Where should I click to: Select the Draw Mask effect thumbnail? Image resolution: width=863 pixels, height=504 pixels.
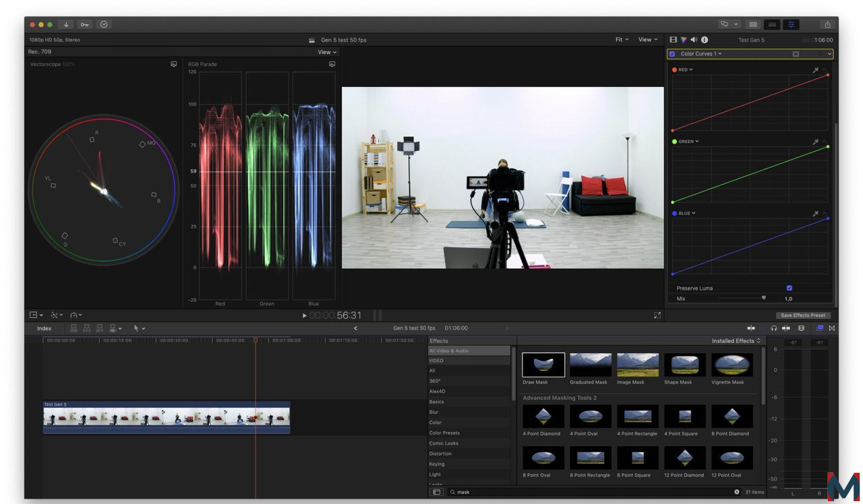click(x=543, y=365)
